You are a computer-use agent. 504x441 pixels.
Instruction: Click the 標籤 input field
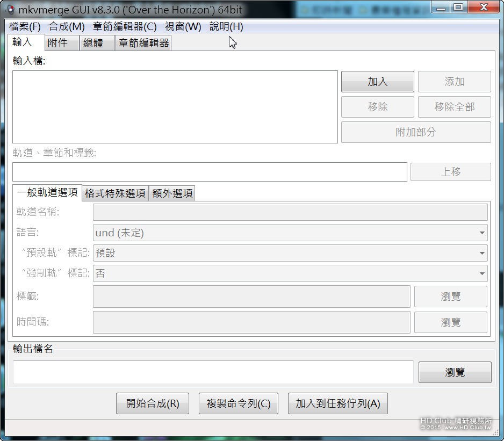click(251, 297)
